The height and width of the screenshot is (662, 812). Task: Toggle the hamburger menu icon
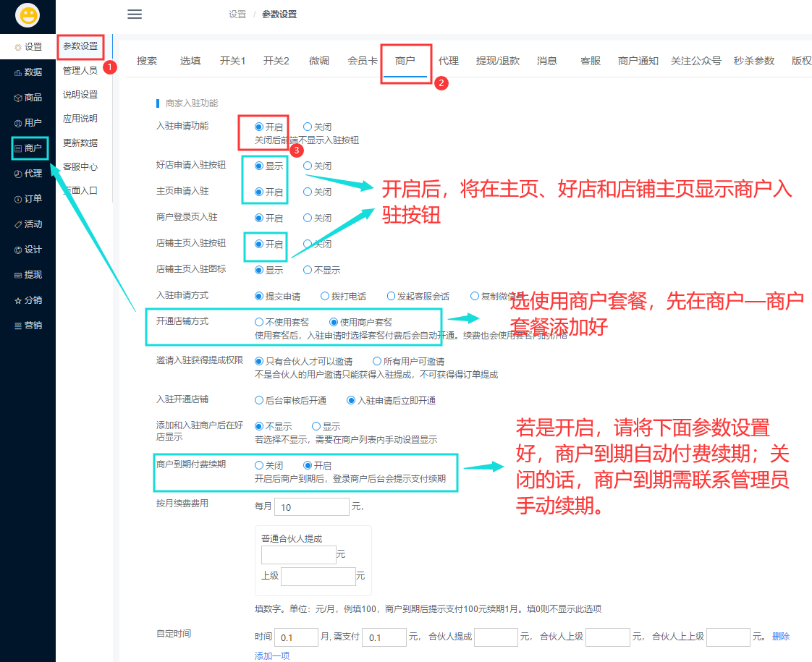pyautogui.click(x=135, y=14)
